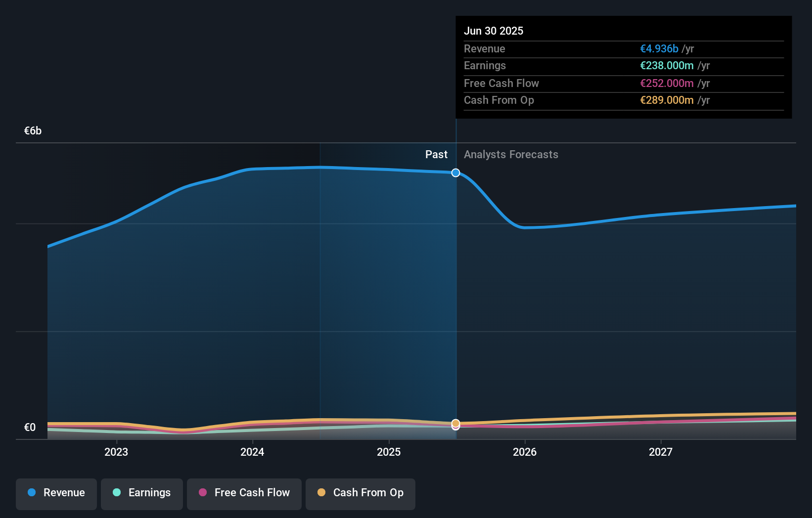Click the blue Revenue legend dot

31,493
